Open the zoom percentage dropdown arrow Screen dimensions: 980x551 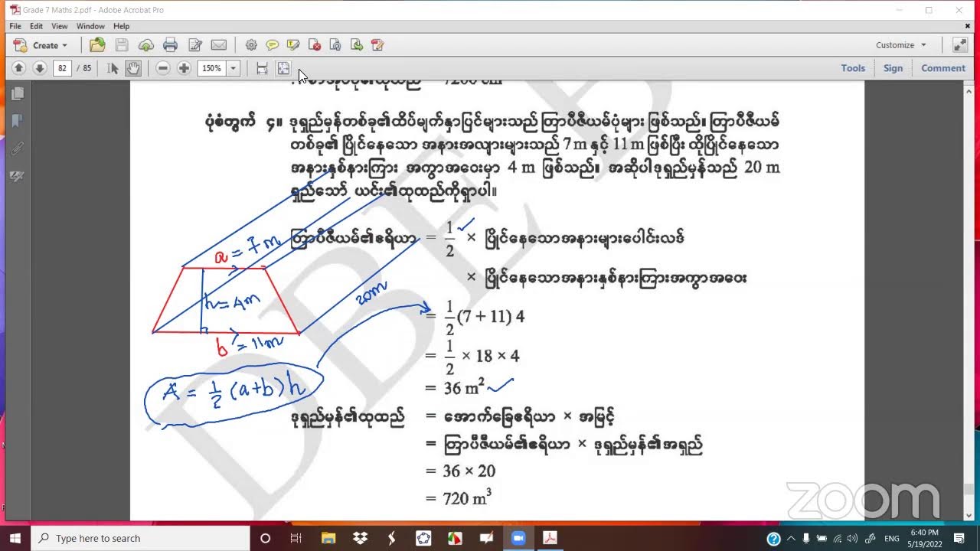pos(233,68)
